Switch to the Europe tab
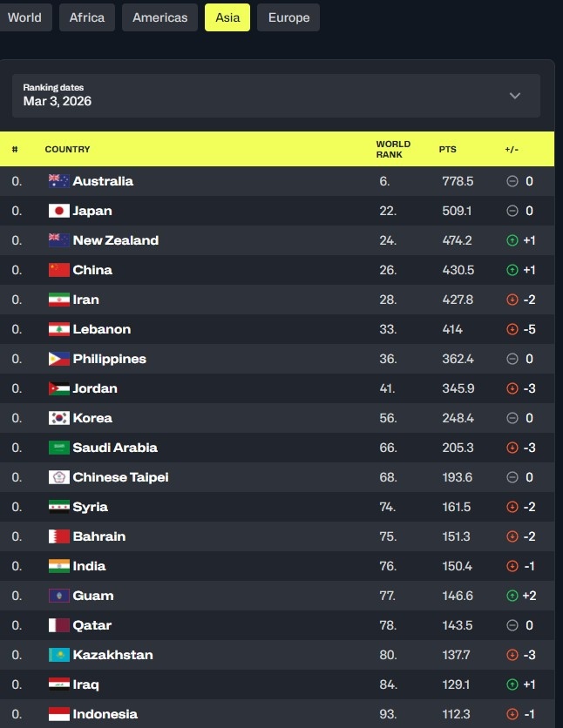 288,17
